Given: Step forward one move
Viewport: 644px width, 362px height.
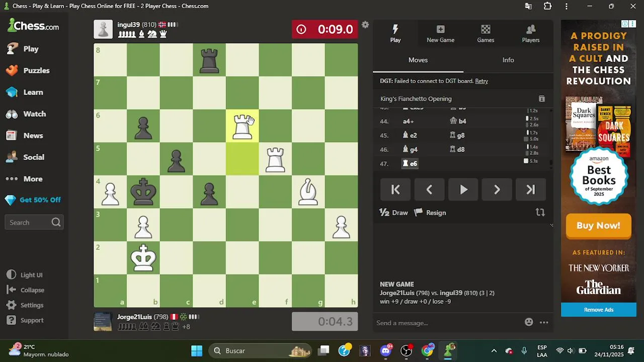Looking at the screenshot, I should pos(497,190).
